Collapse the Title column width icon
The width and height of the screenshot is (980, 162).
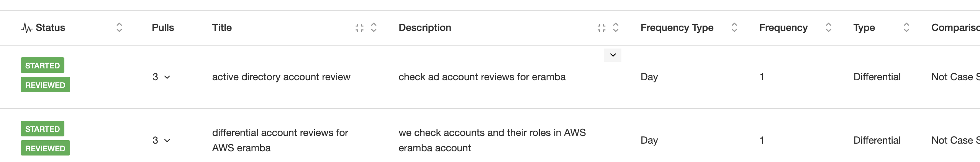(359, 28)
